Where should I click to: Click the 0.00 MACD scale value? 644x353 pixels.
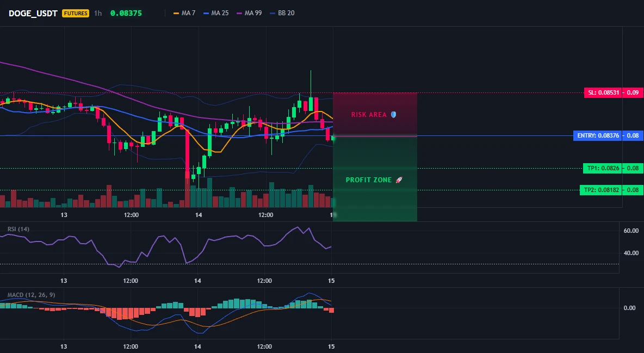click(x=630, y=308)
